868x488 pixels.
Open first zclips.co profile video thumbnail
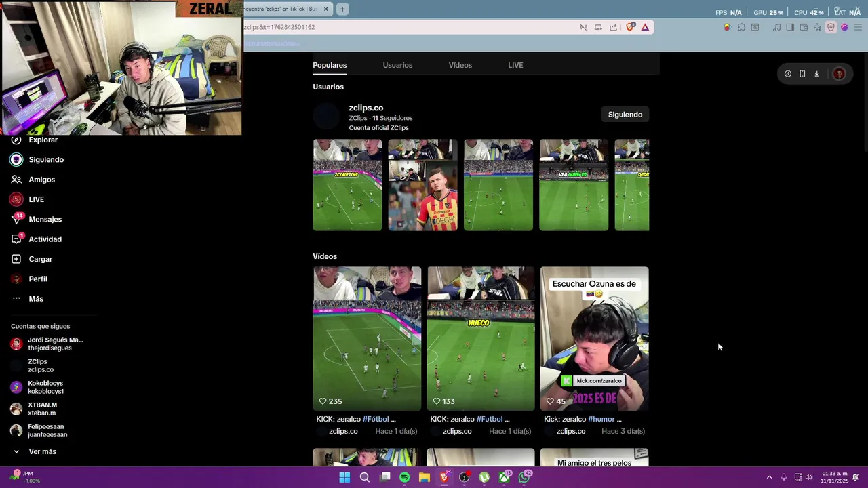pos(347,185)
